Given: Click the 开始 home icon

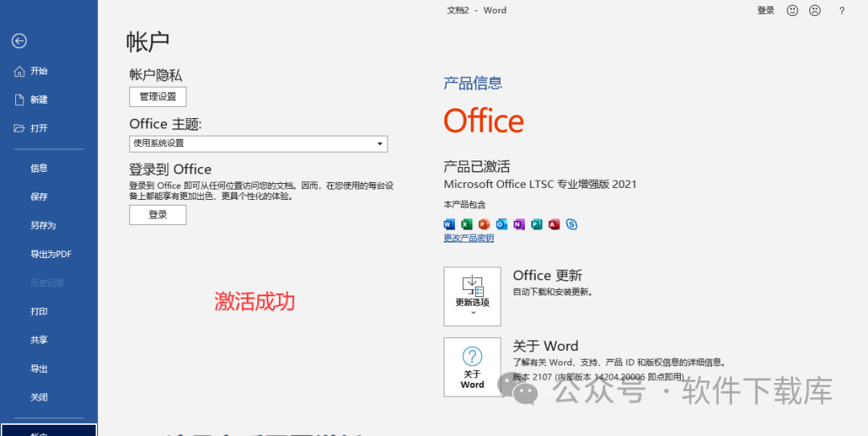Looking at the screenshot, I should coord(19,71).
